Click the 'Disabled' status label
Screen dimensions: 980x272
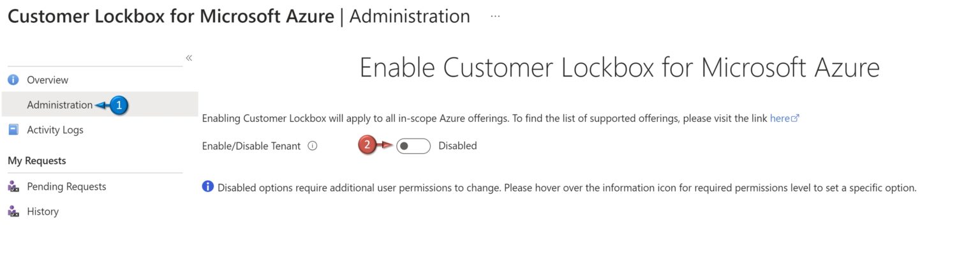point(457,146)
